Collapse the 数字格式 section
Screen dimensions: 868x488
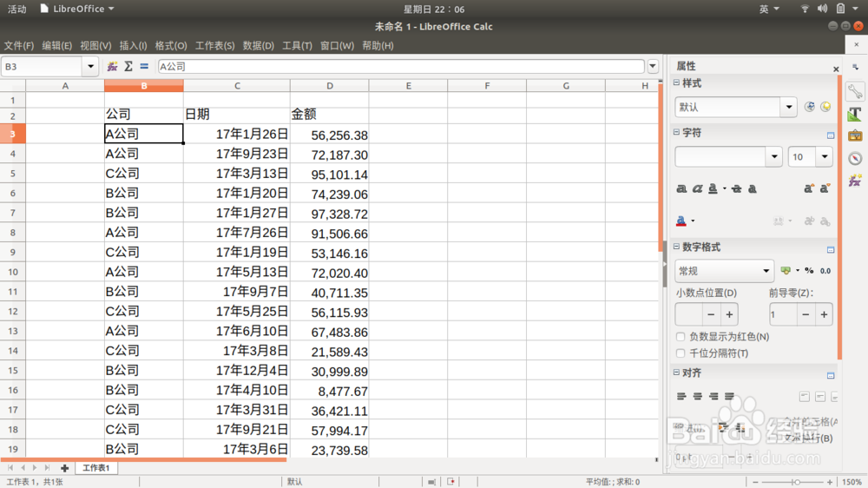pyautogui.click(x=676, y=247)
